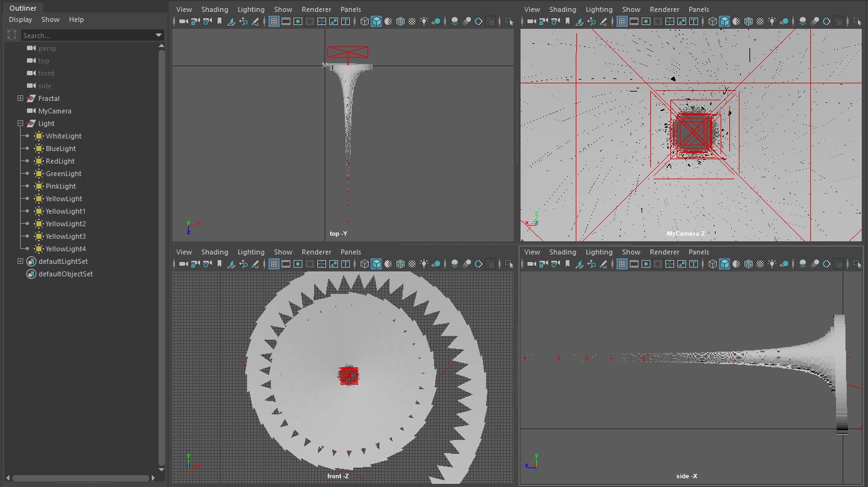Toggle use all lights in top-view toolbar
This screenshot has width=868, height=487.
(425, 21)
